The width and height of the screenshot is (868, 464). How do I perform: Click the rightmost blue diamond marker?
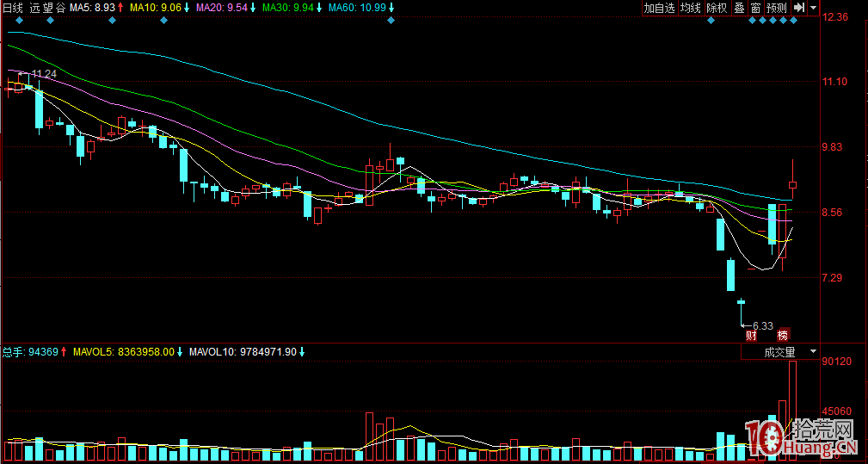793,21
